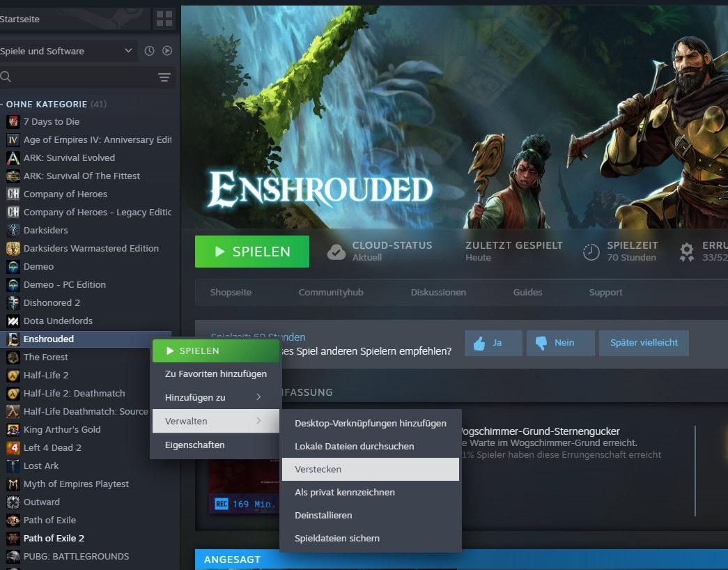Click the library search input field
The width and height of the screenshot is (728, 570).
[80, 77]
